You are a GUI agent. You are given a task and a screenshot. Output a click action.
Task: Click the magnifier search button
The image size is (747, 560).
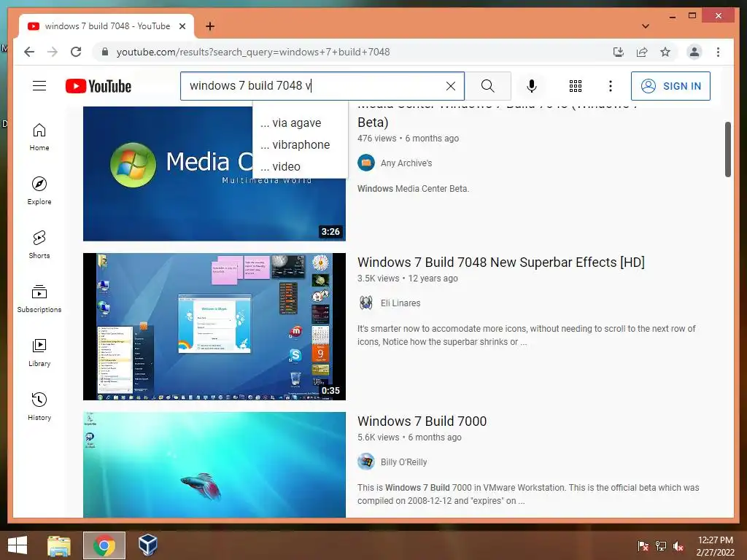pyautogui.click(x=488, y=86)
